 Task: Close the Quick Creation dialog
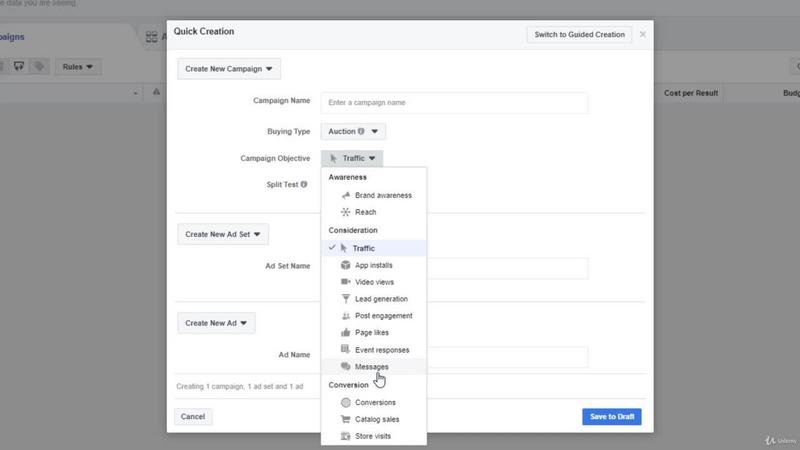click(x=643, y=34)
